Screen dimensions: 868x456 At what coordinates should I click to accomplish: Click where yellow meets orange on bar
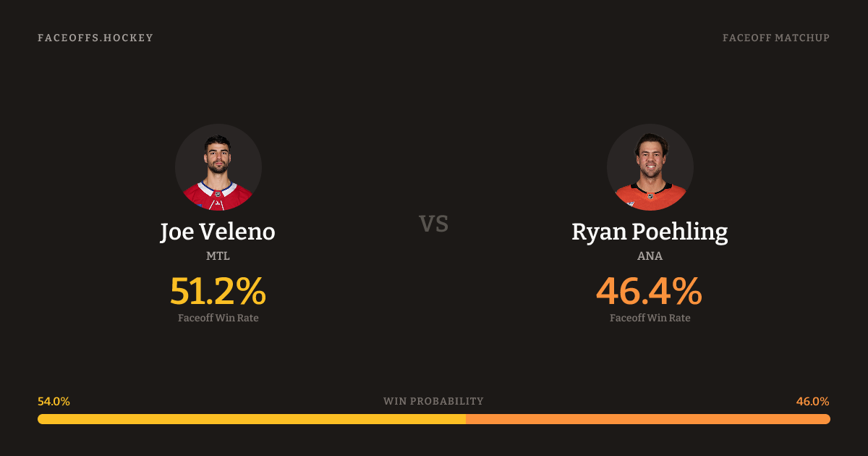pos(466,419)
